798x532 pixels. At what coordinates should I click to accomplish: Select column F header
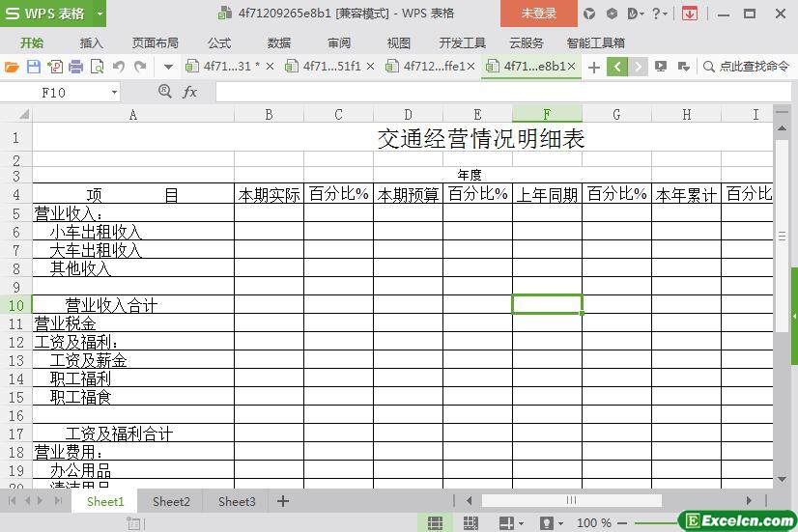pos(547,115)
